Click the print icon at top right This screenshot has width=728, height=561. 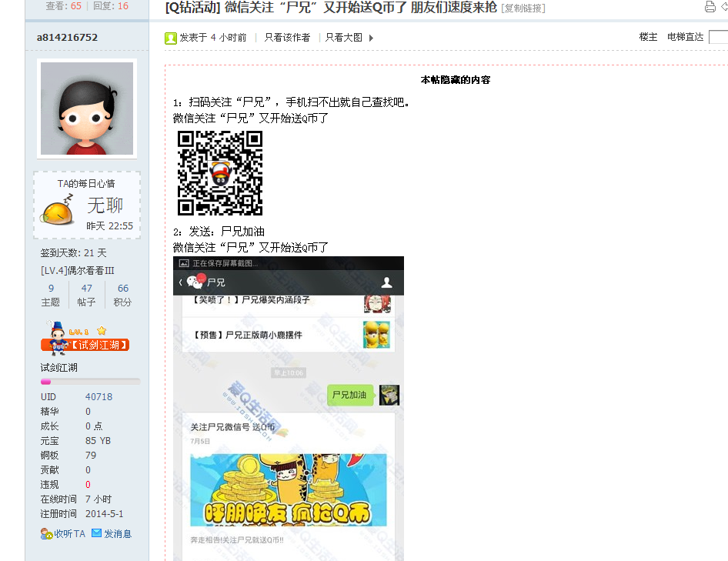710,7
